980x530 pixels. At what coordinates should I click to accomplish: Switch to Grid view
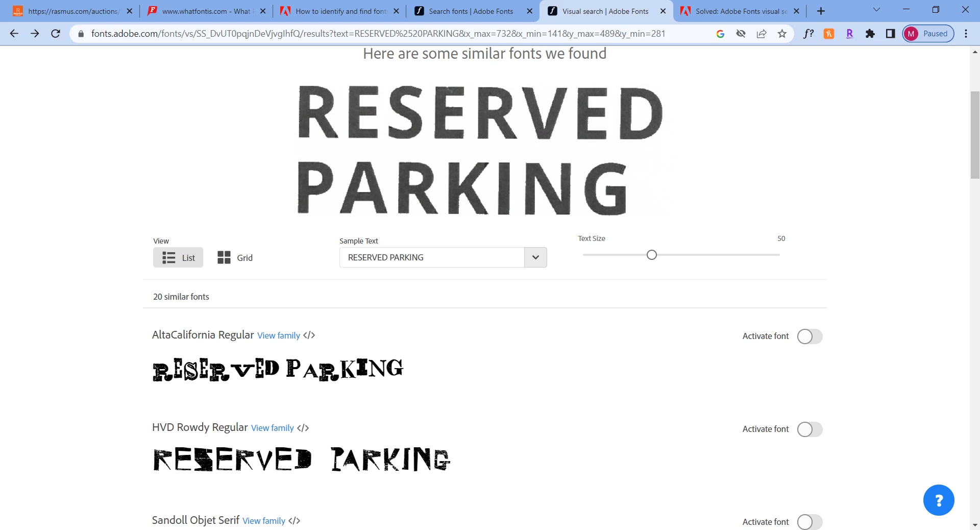(235, 257)
